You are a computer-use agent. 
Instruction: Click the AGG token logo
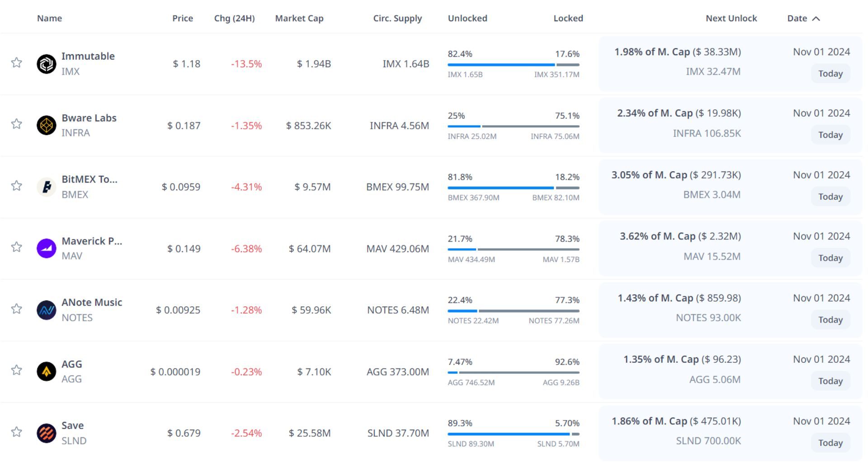tap(46, 371)
